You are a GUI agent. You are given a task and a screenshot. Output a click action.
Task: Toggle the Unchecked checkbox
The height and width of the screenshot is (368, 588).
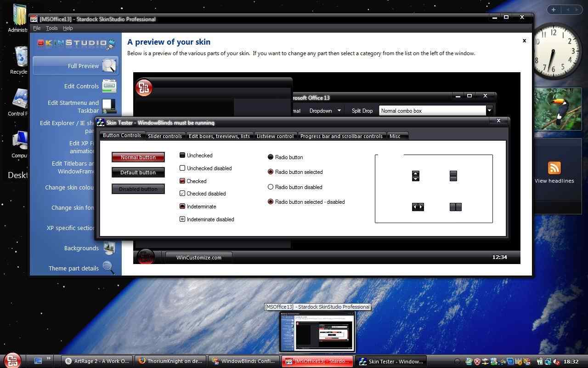[182, 155]
